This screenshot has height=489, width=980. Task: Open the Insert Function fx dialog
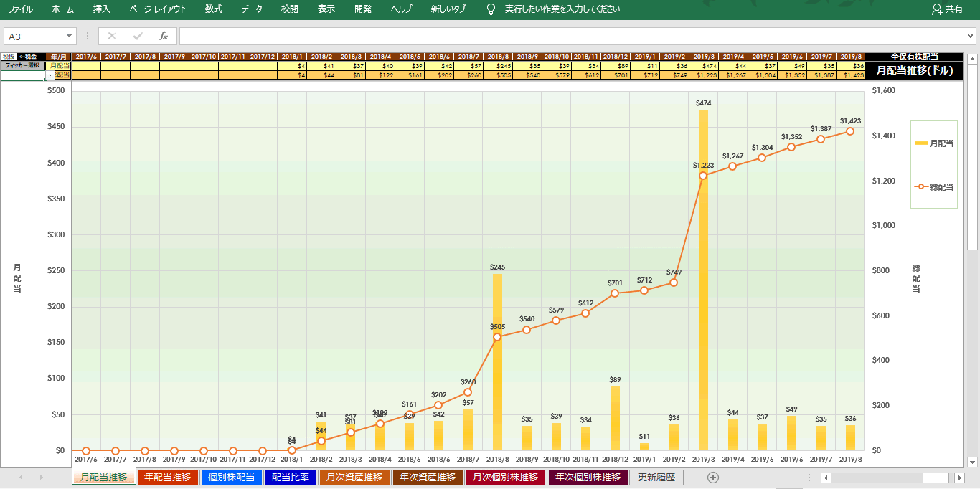click(164, 36)
